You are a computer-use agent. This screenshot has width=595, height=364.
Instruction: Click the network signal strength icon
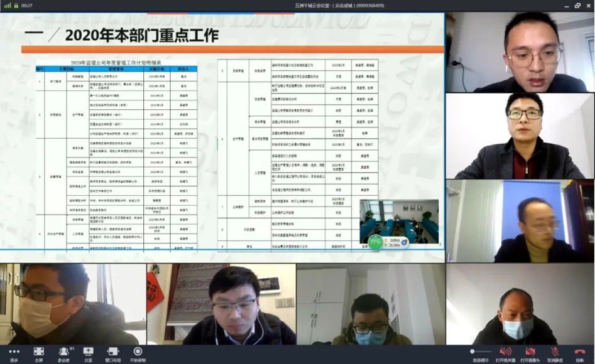(6, 5)
